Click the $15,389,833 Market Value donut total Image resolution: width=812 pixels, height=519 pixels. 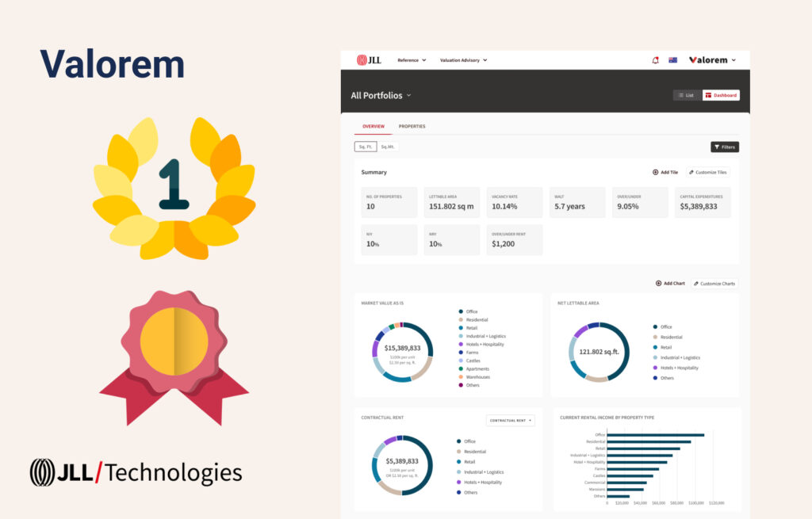pyautogui.click(x=402, y=348)
